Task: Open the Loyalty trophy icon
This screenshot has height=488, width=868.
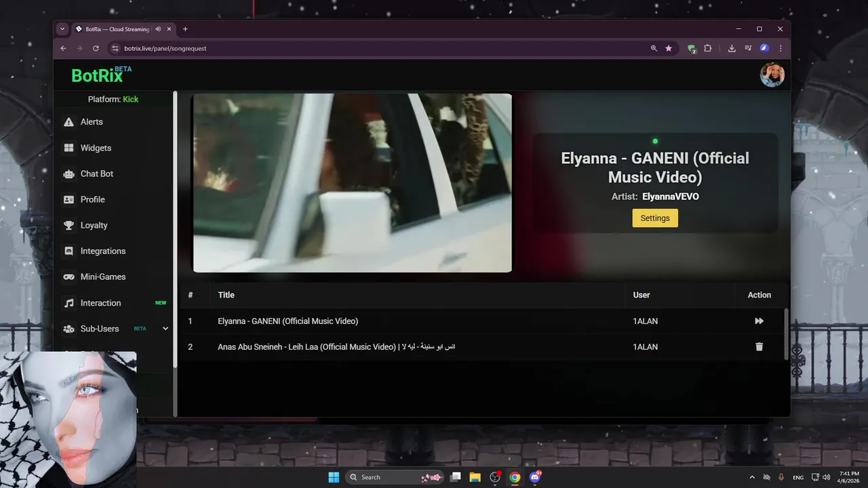Action: (x=68, y=225)
